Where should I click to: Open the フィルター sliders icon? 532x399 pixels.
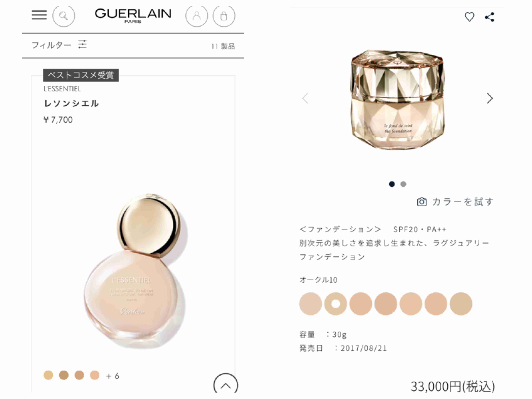pos(82,44)
